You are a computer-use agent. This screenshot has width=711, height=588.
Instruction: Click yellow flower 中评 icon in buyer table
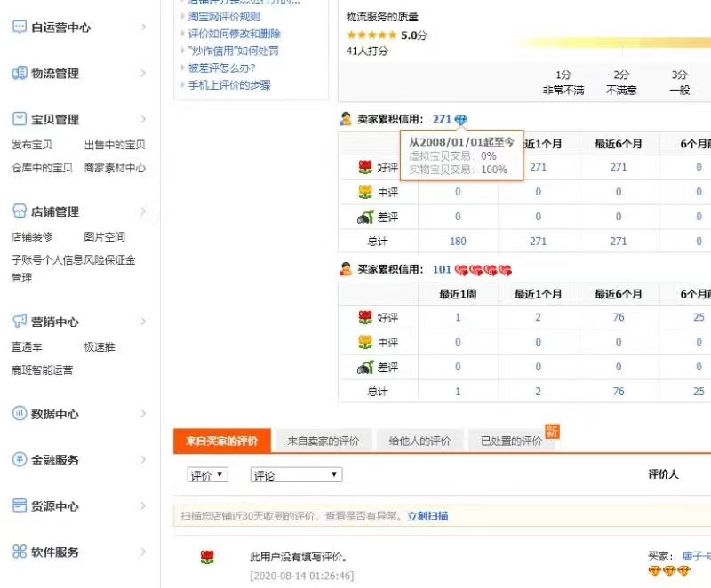point(365,342)
